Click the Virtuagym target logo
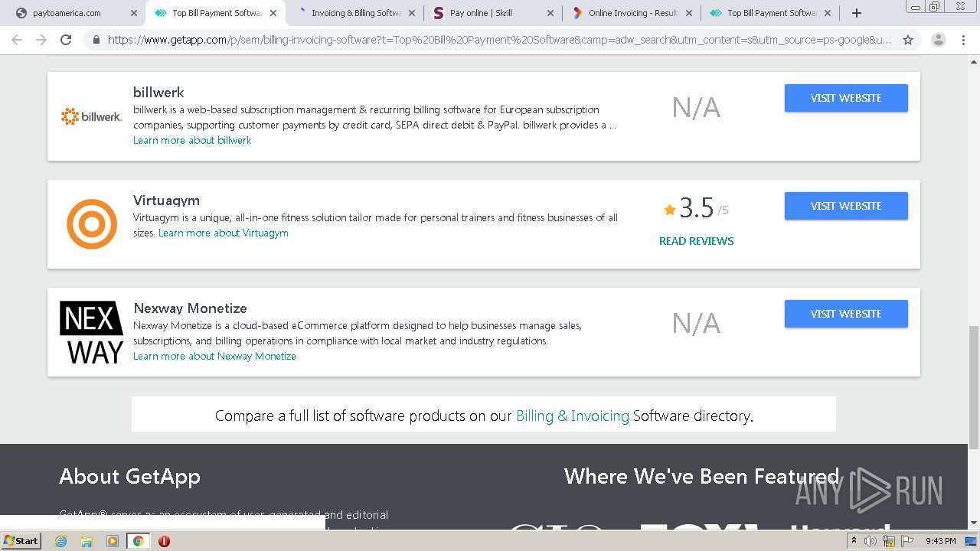The height and width of the screenshot is (551, 980). pos(92,224)
